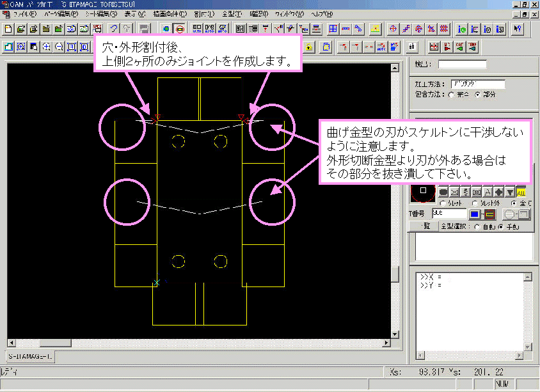
Task: Click the yellow ALL tool filter icon
Action: click(x=521, y=192)
